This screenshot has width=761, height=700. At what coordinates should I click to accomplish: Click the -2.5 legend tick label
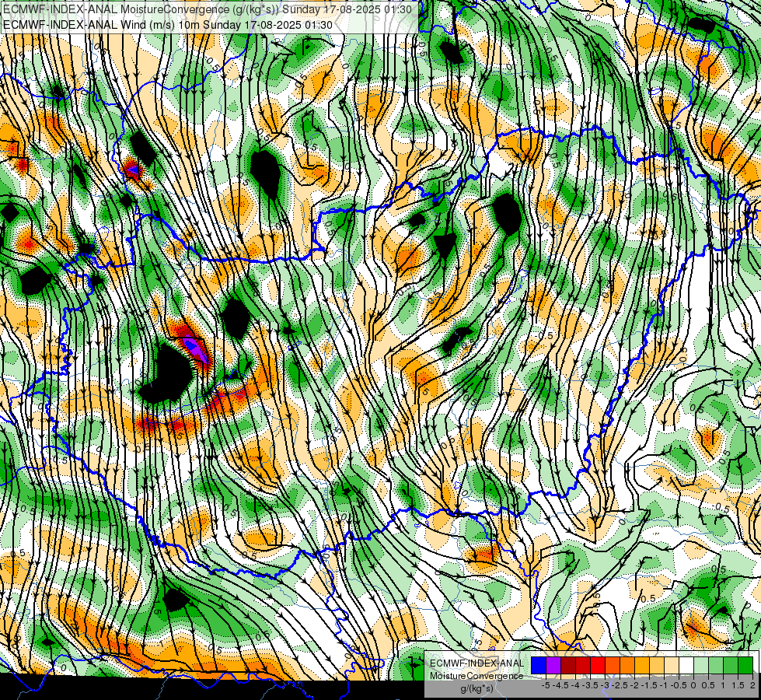pos(620,685)
